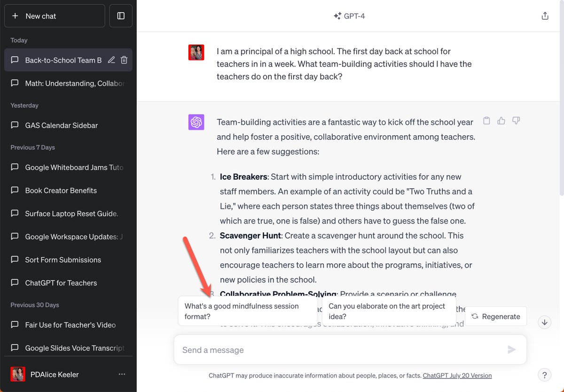Open the Book Creator Benefits chat
This screenshot has height=392, width=564.
[x=68, y=191]
